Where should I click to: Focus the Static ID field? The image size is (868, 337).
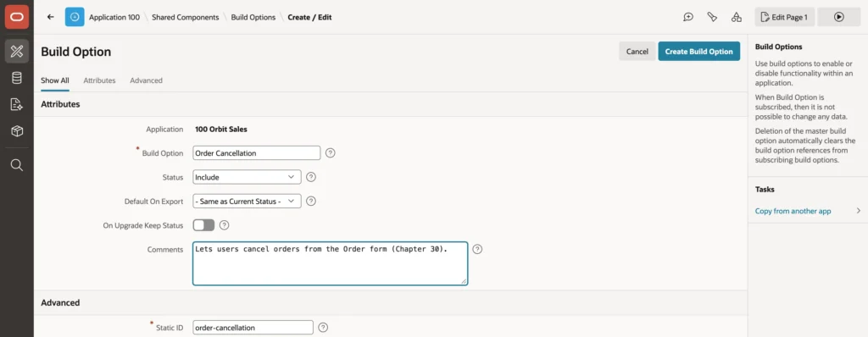(253, 328)
